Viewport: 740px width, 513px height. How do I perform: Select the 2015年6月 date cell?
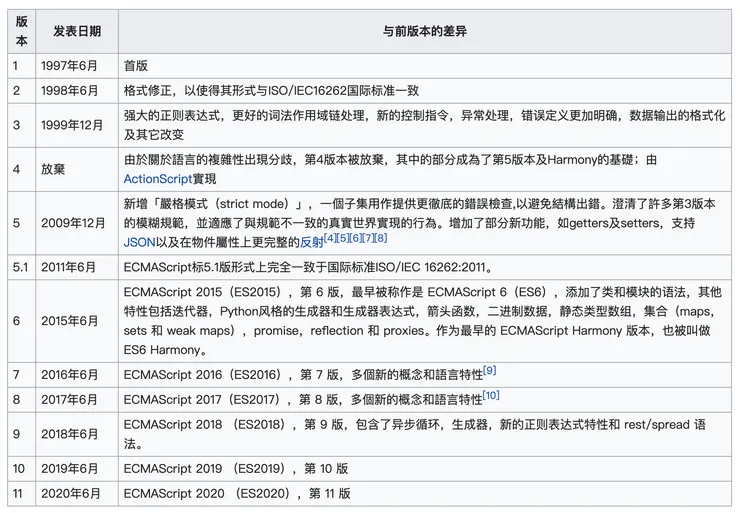click(77, 321)
